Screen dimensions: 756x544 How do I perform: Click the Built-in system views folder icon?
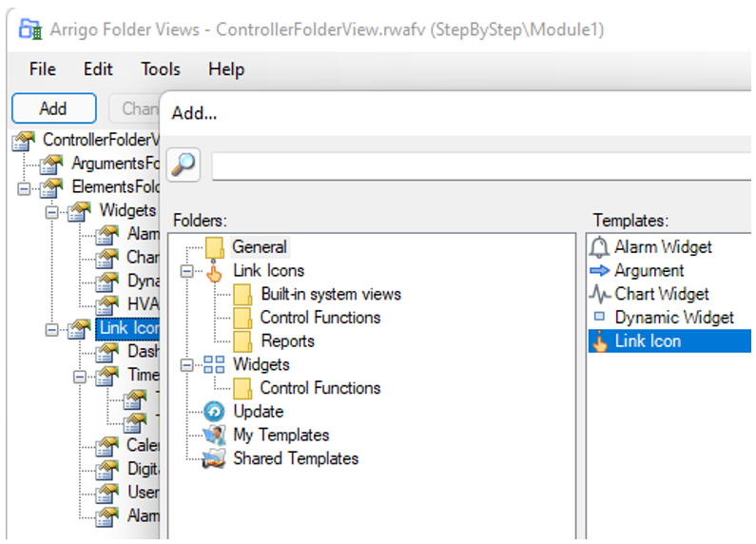[x=242, y=294]
